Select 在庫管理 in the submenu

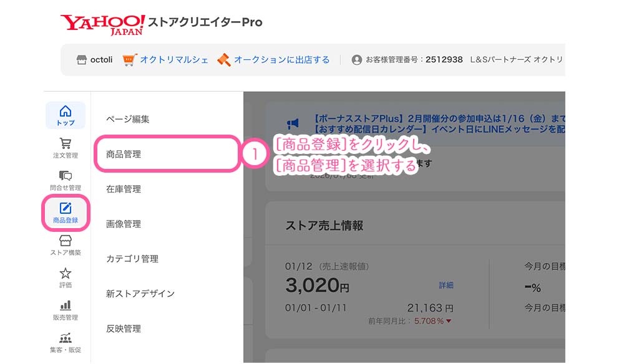124,189
